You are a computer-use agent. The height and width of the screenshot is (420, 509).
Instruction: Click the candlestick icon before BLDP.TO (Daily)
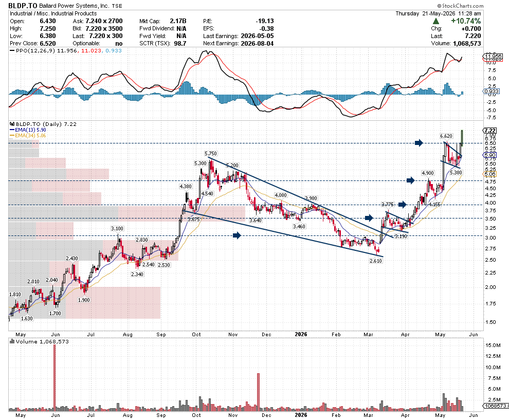point(12,124)
